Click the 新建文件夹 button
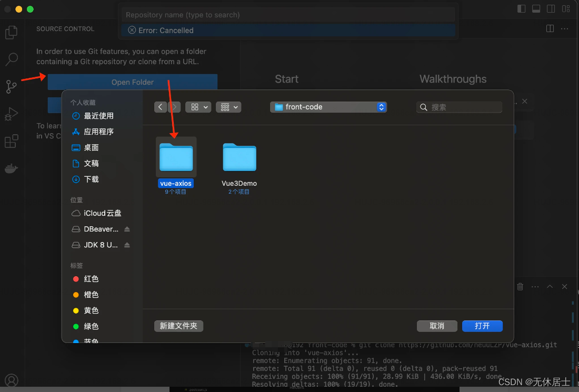Image resolution: width=579 pixels, height=392 pixels. click(178, 326)
